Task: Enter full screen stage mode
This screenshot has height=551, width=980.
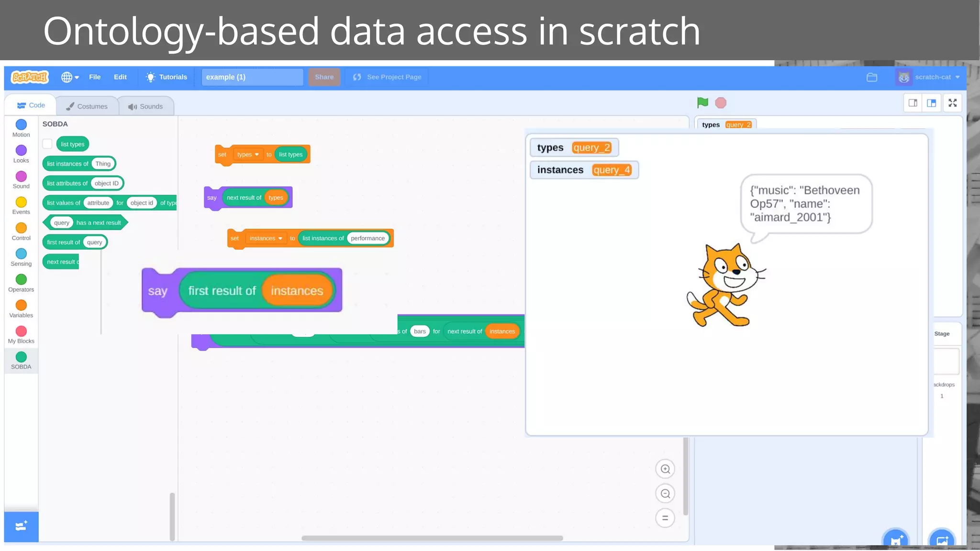Action: click(953, 103)
